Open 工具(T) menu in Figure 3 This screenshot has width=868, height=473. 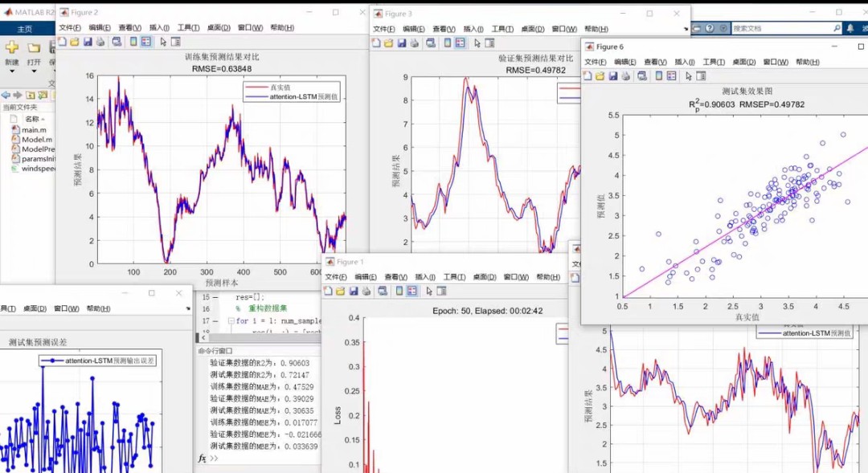point(502,29)
